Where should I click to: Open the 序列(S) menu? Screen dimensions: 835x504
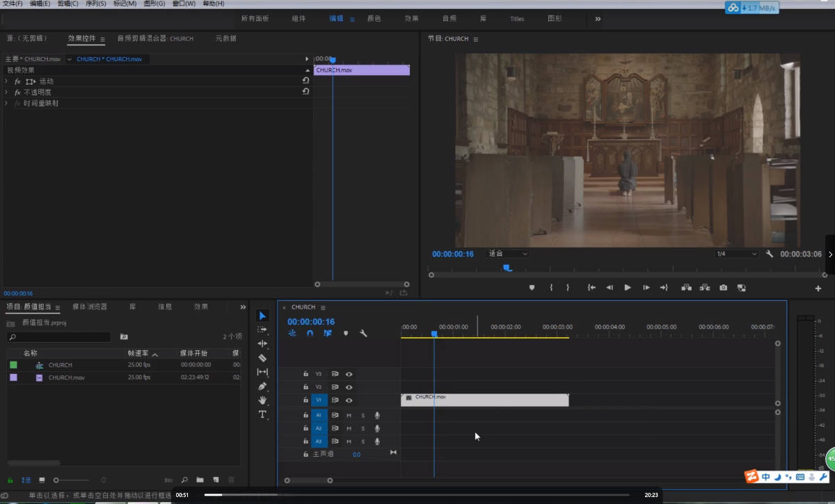coord(96,4)
